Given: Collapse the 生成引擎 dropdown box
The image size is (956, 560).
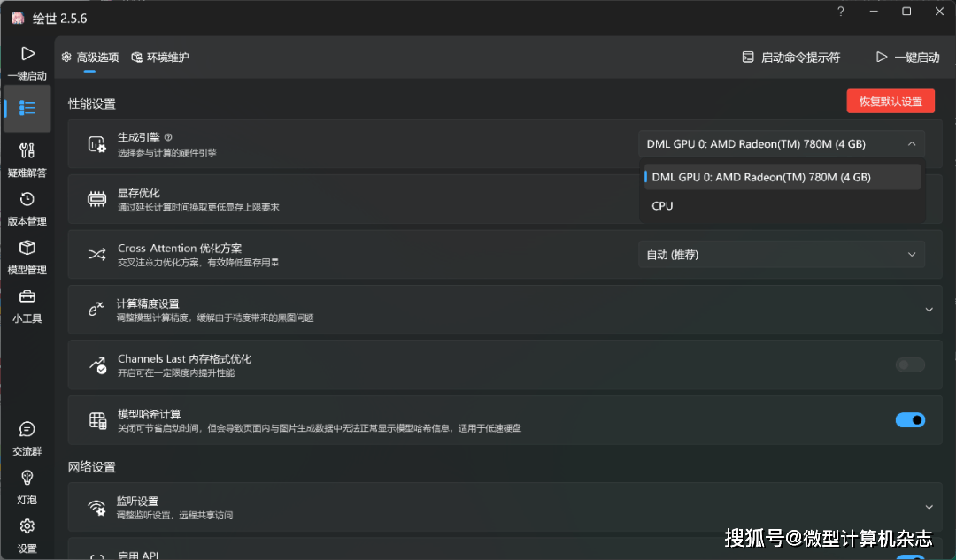Looking at the screenshot, I should (x=782, y=144).
